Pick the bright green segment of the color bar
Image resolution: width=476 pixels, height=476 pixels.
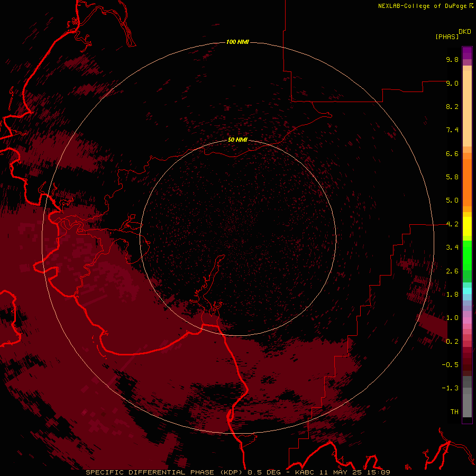click(x=467, y=255)
